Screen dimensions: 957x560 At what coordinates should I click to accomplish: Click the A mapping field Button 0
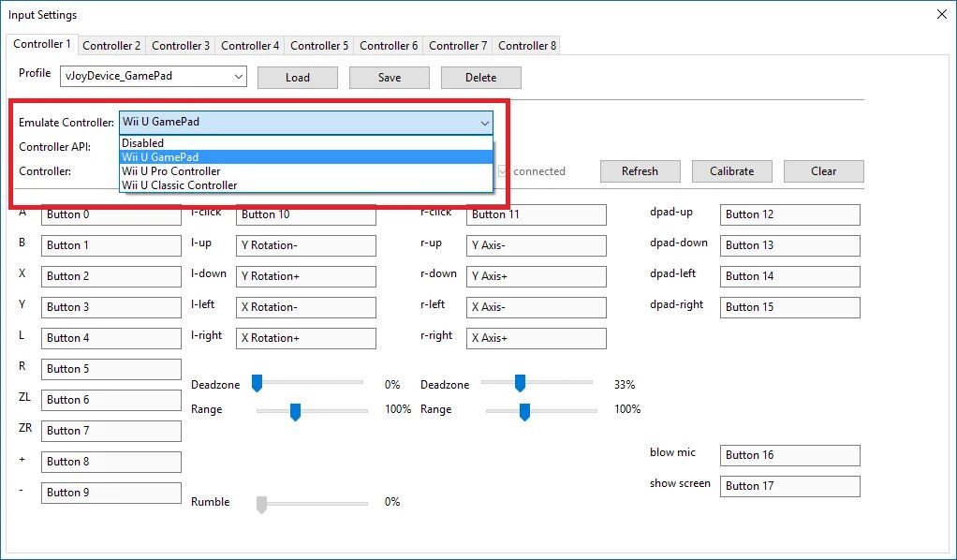click(x=111, y=215)
